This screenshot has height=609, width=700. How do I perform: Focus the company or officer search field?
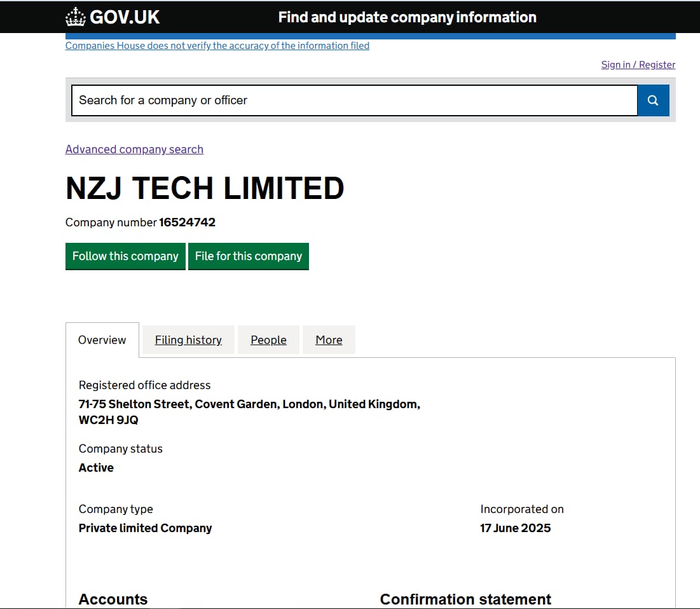click(353, 100)
